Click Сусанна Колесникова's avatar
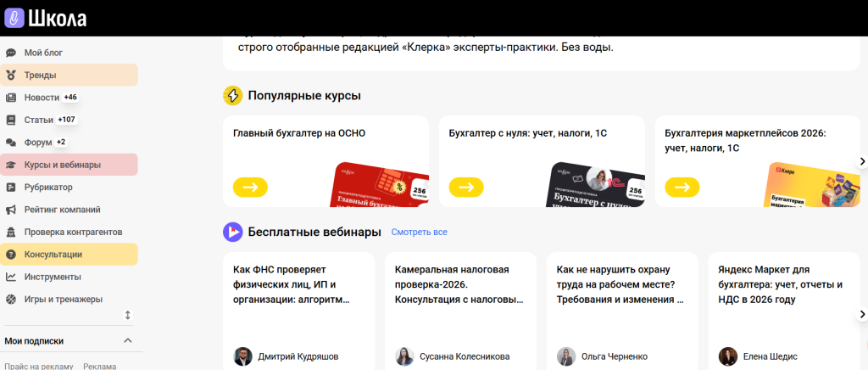Image resolution: width=868 pixels, height=370 pixels. coord(404,356)
